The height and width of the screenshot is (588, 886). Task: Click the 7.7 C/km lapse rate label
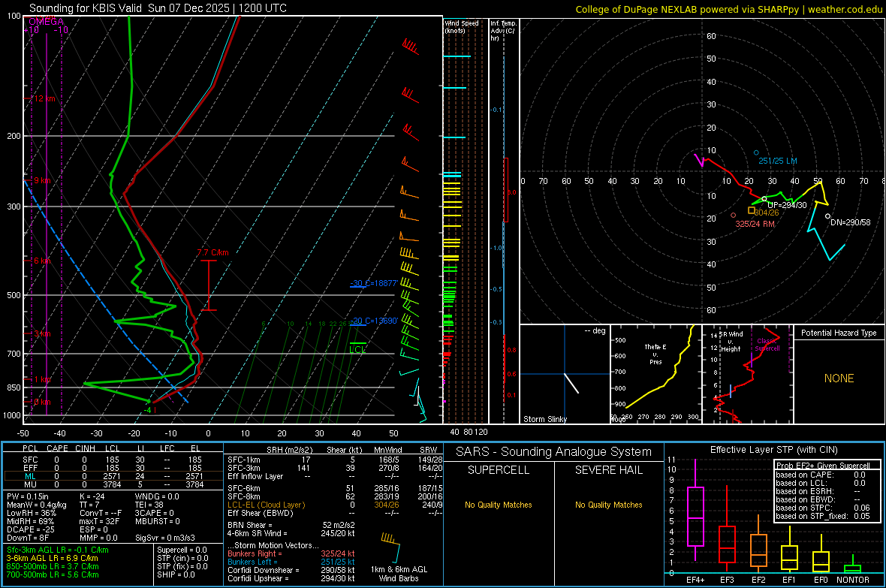[x=212, y=253]
